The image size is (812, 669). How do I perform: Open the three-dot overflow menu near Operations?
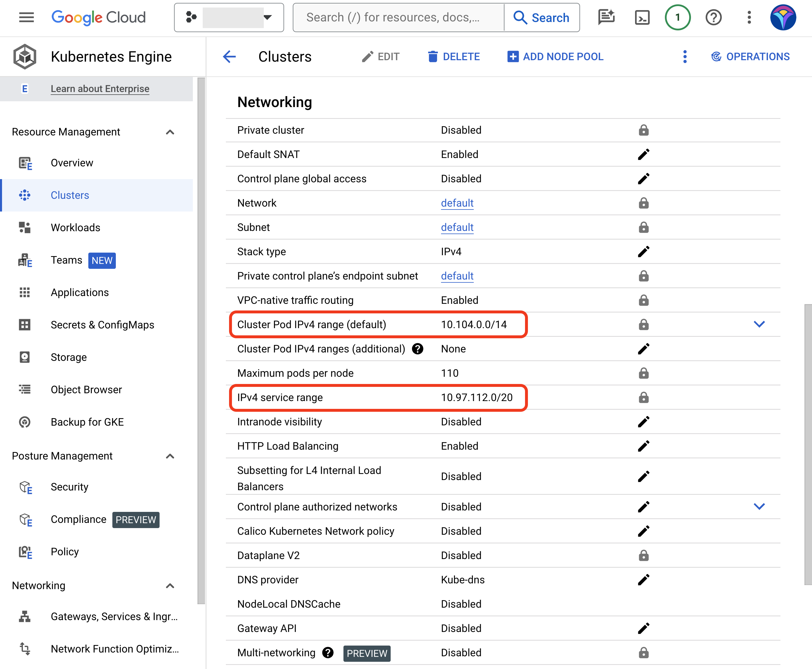[685, 57]
